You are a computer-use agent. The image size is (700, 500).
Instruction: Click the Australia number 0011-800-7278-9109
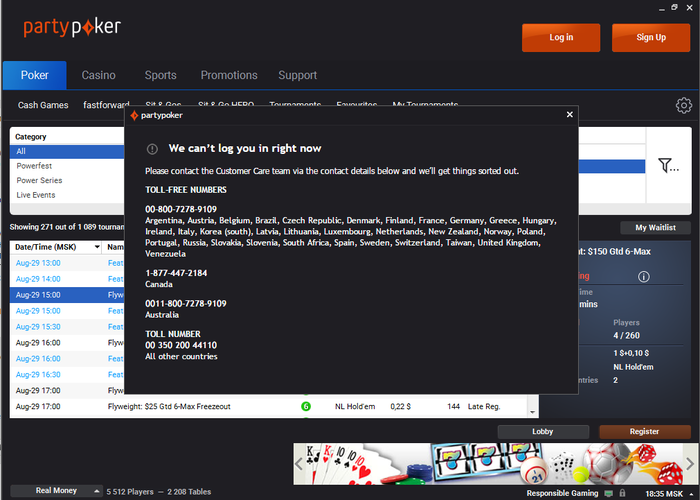[x=186, y=304]
